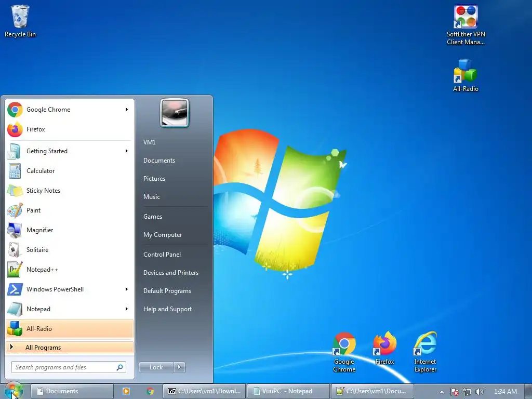This screenshot has height=399, width=532.
Task: Open Help and Support
Action: (x=168, y=309)
